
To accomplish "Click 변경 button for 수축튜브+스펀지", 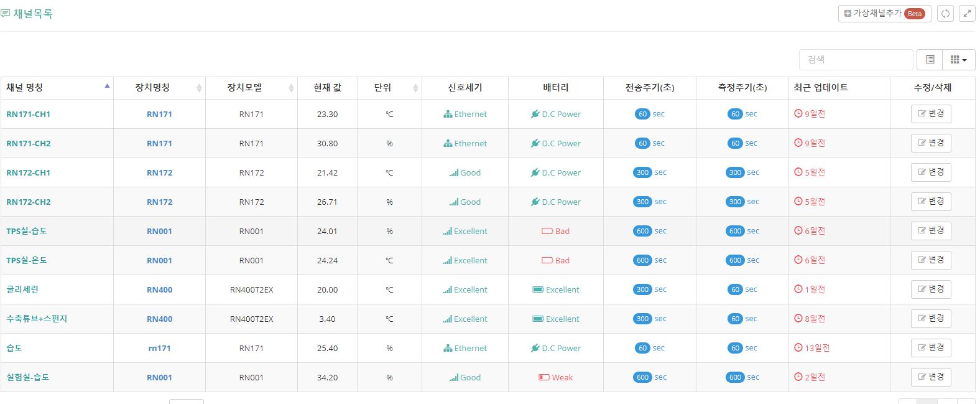I will [x=931, y=319].
